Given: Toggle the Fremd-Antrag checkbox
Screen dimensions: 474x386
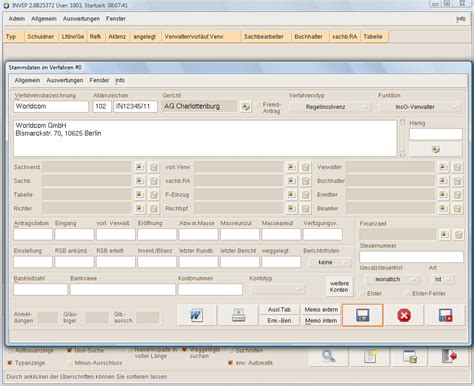Looking at the screenshot, I should (x=258, y=105).
